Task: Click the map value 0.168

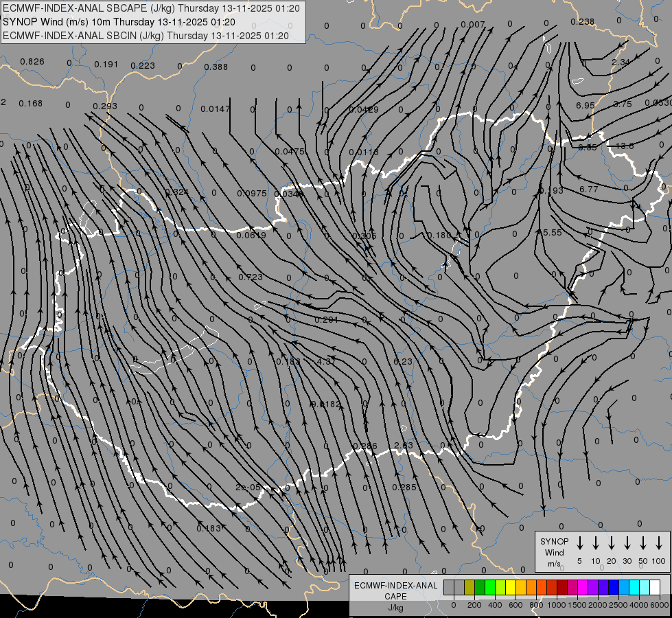Action: click(x=30, y=104)
